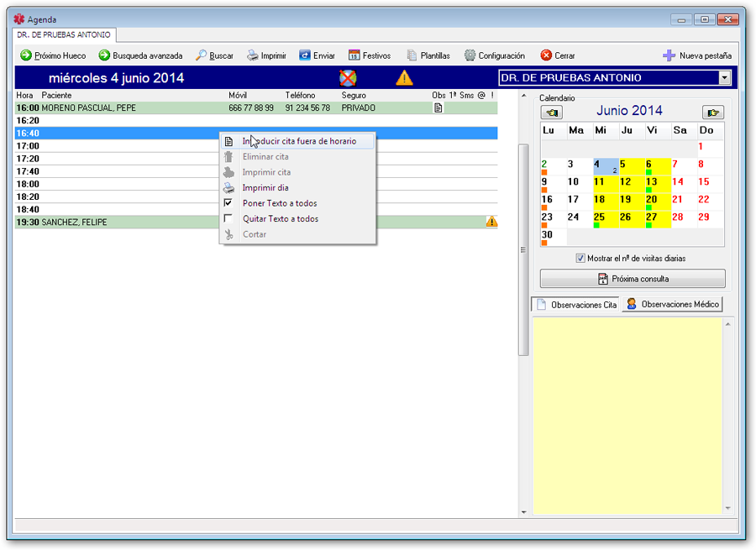
Task: Open Festivos calendar icon in toolbar
Action: (x=354, y=55)
